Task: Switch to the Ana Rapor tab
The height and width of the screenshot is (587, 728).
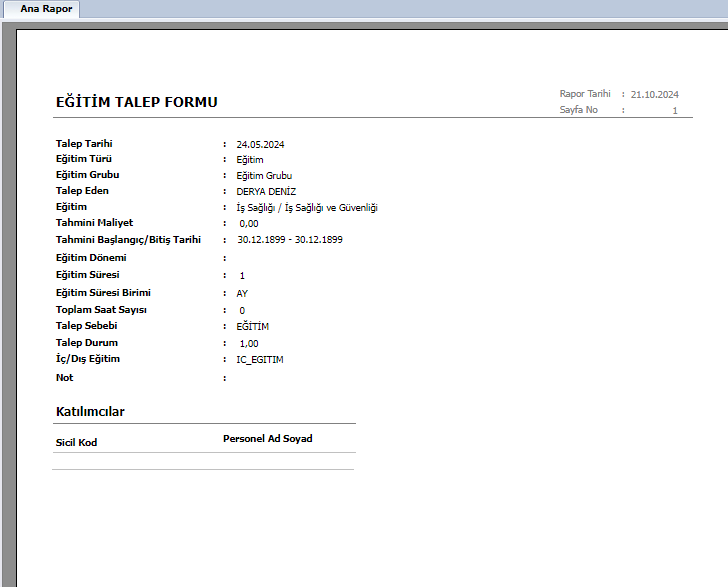Action: pos(41,9)
